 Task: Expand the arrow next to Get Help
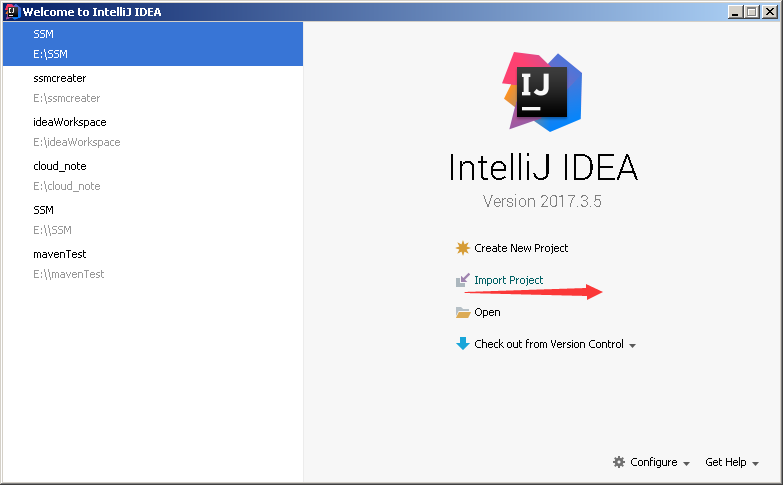click(756, 464)
